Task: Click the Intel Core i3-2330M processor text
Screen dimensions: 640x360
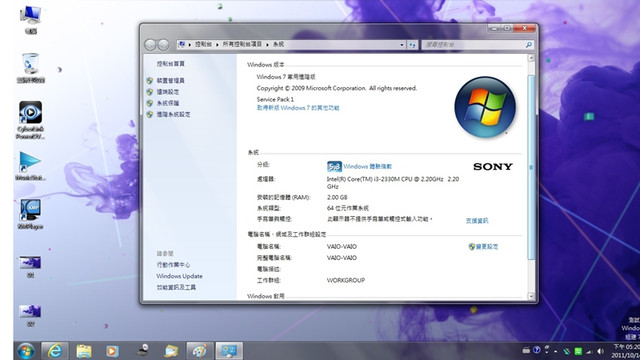Action: (393, 182)
